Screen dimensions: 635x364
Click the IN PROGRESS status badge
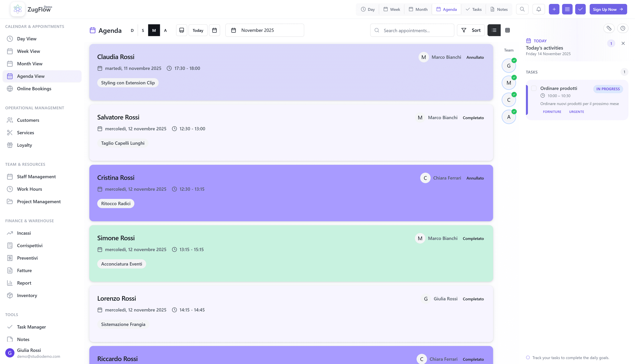(608, 89)
